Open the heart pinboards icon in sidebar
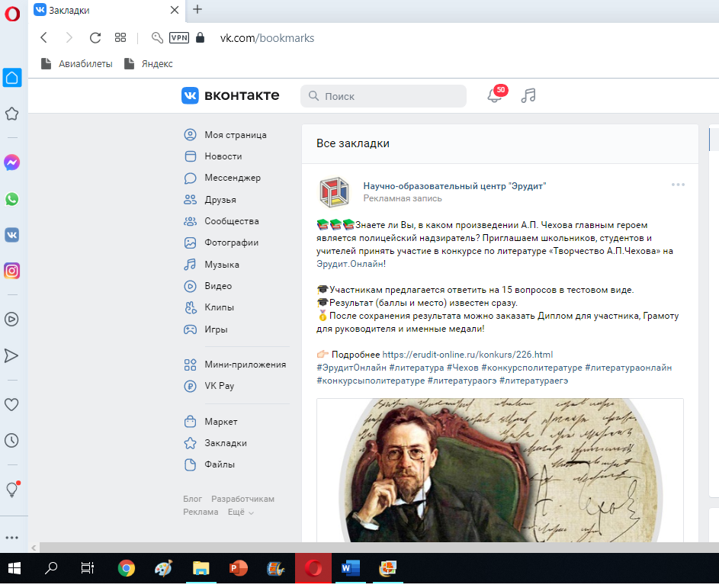 (x=11, y=404)
